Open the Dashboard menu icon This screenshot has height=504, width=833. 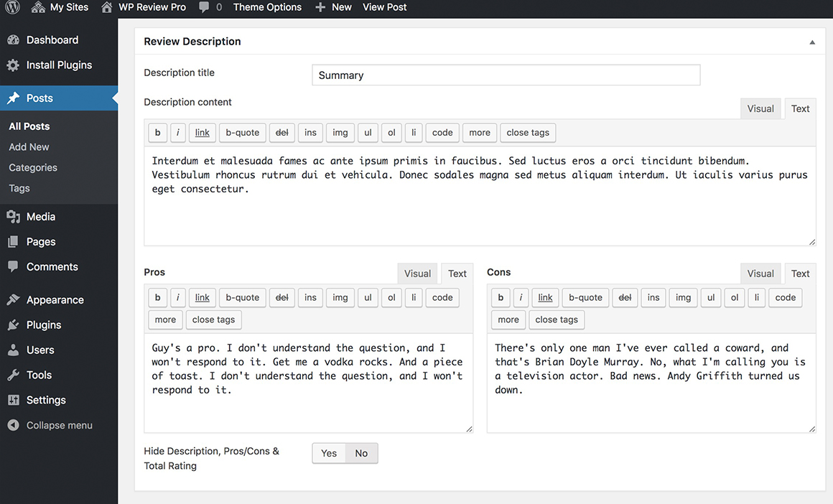(x=13, y=39)
